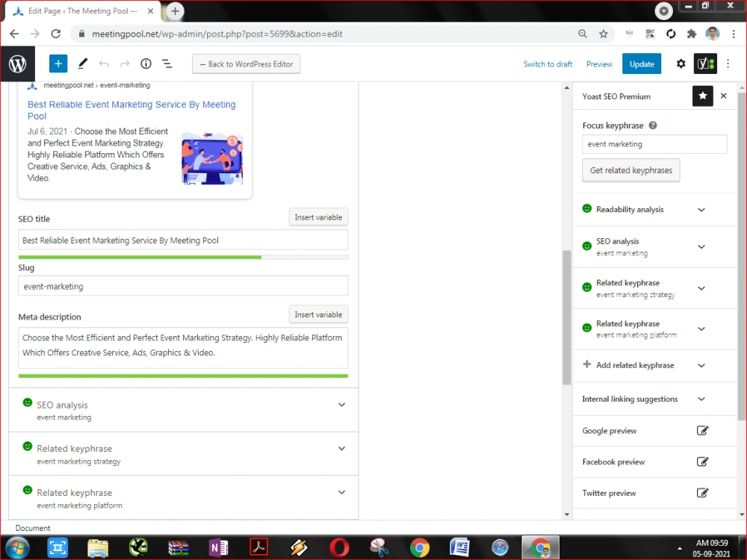Expand main SEO analysis event marketing row
This screenshot has height=560, width=747.
click(x=184, y=410)
